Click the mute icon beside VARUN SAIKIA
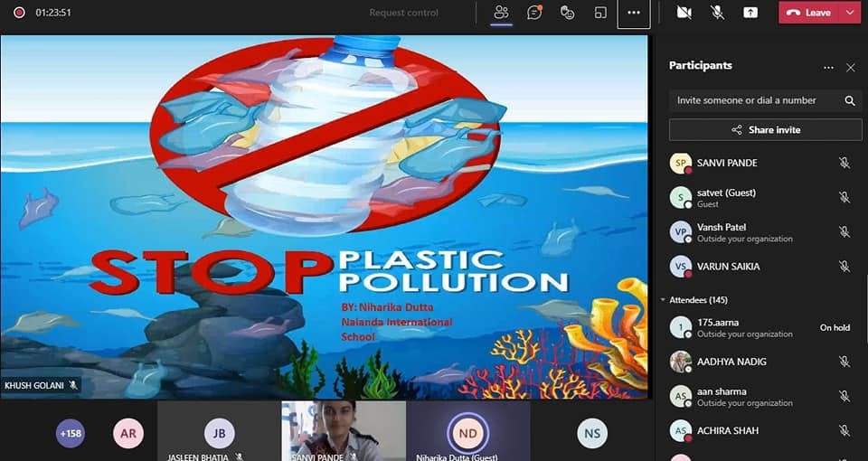 [x=844, y=266]
